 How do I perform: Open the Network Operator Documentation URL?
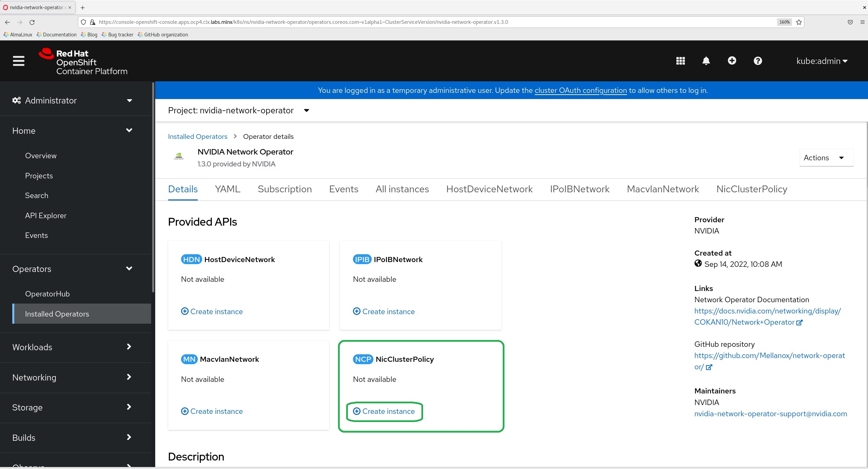point(767,317)
